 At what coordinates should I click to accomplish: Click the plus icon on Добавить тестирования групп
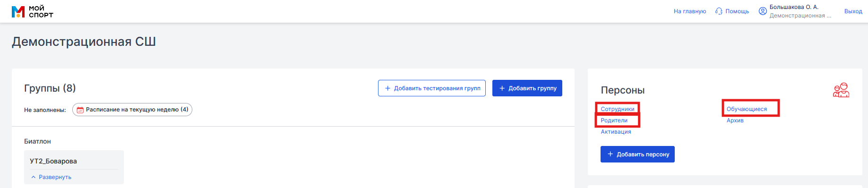388,88
